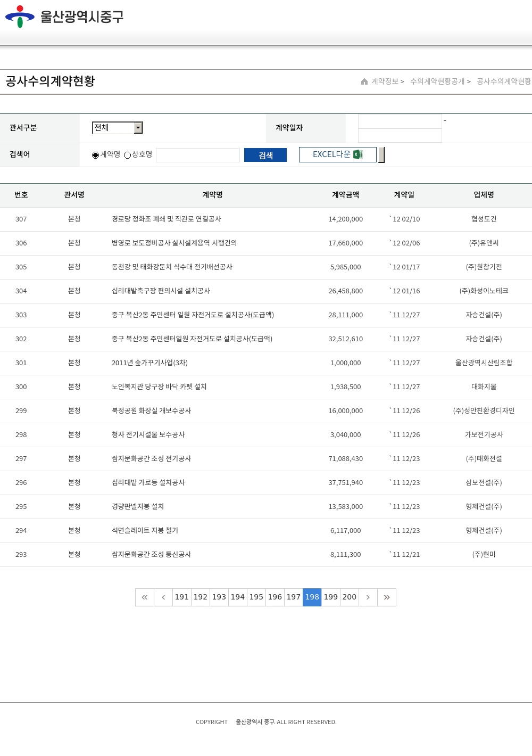532x756 pixels.
Task: Click the contract end date field
Action: point(400,135)
